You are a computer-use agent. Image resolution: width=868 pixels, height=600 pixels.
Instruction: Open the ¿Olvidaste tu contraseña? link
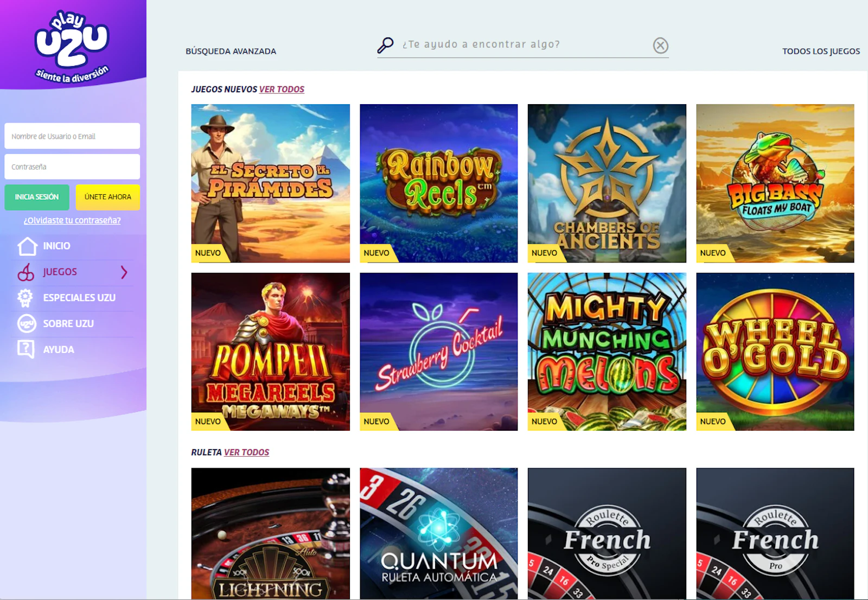coord(72,220)
